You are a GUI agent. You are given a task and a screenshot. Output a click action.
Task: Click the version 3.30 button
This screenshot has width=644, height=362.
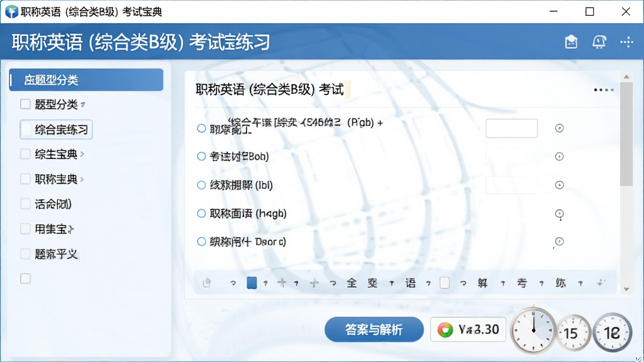(x=468, y=329)
